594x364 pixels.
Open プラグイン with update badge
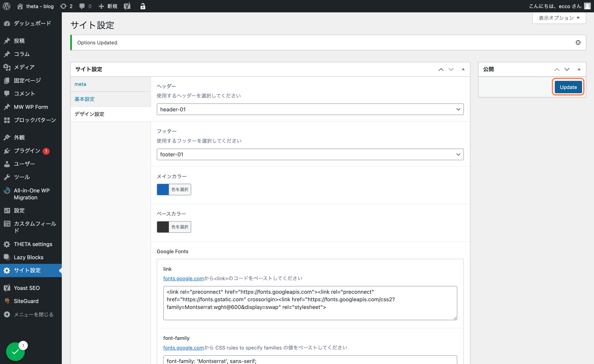pyautogui.click(x=31, y=151)
